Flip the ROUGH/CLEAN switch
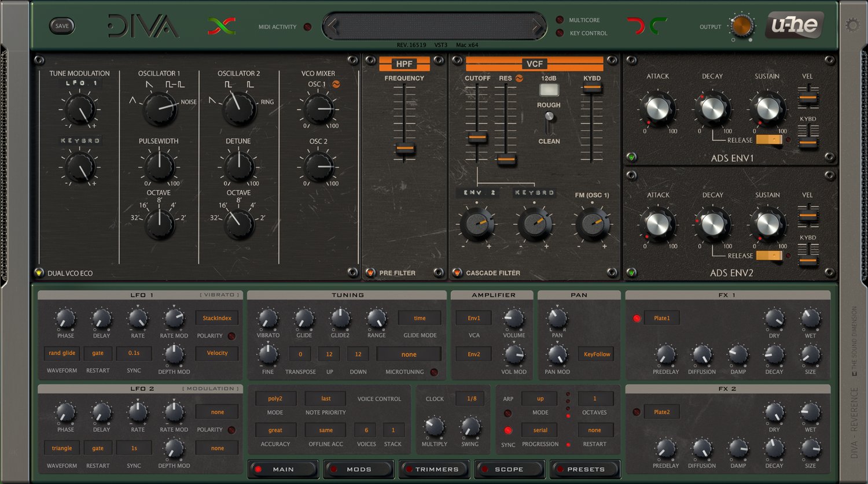 tap(549, 123)
